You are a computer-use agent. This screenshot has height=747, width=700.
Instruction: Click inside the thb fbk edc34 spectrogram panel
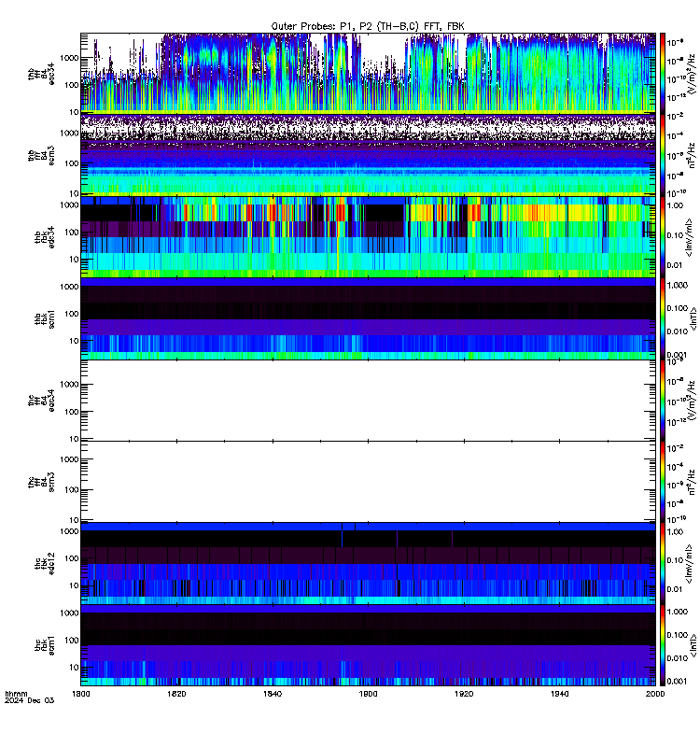[368, 237]
